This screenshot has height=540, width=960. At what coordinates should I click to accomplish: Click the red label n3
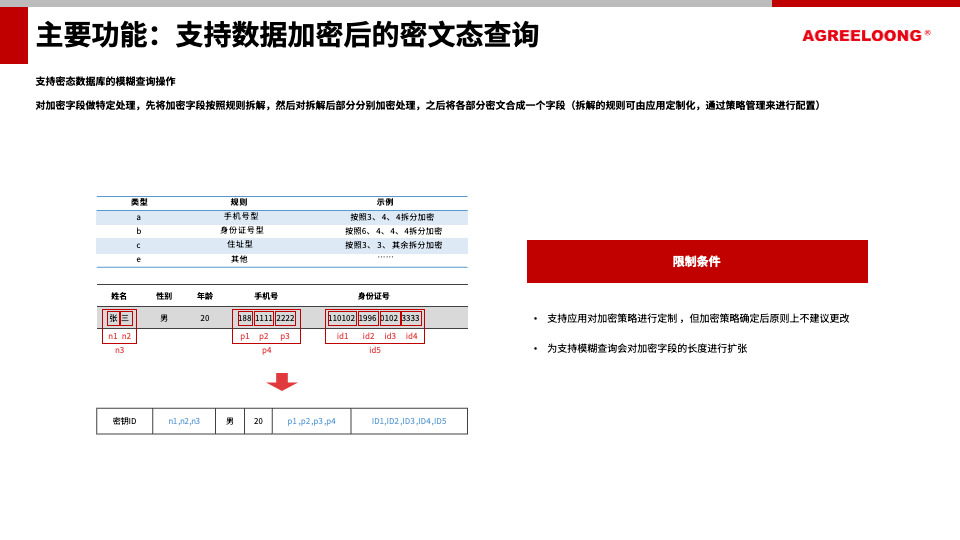click(119, 350)
